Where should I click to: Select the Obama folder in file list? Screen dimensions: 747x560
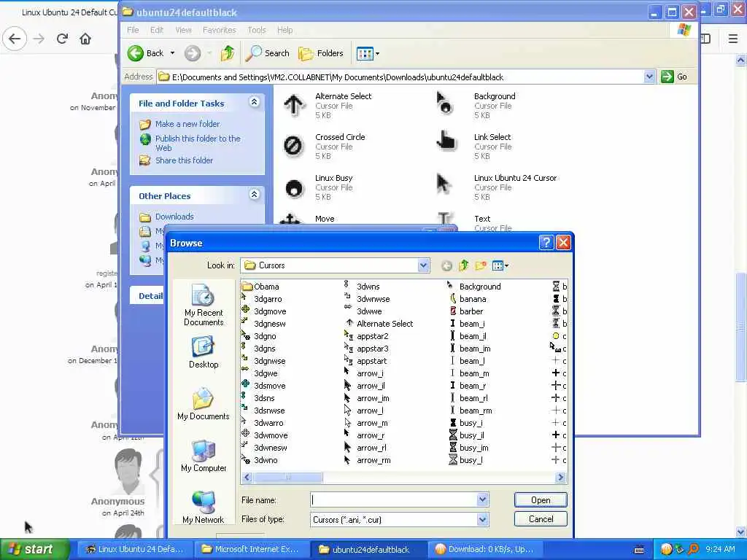[260, 287]
